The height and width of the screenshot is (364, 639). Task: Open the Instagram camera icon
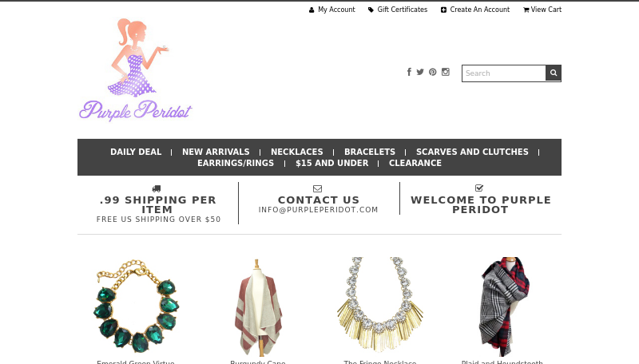click(446, 72)
